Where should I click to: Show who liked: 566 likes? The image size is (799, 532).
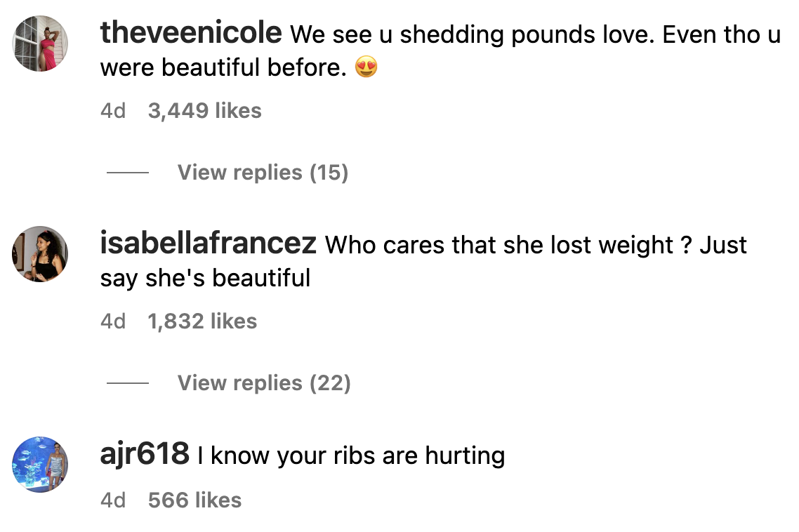tap(195, 500)
